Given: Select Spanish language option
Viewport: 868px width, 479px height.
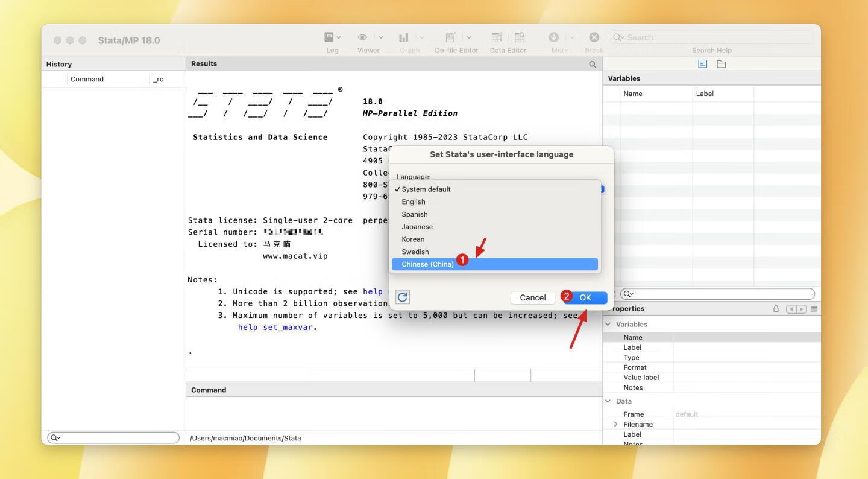Looking at the screenshot, I should pyautogui.click(x=495, y=214).
